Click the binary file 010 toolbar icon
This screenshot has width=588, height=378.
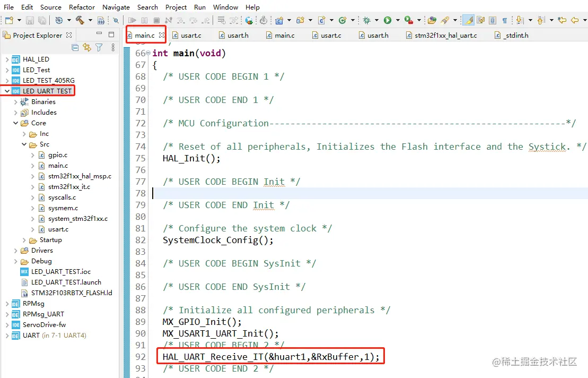(x=101, y=20)
